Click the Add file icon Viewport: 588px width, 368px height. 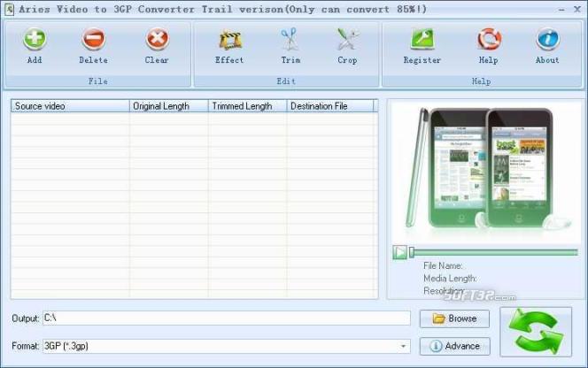[35, 39]
